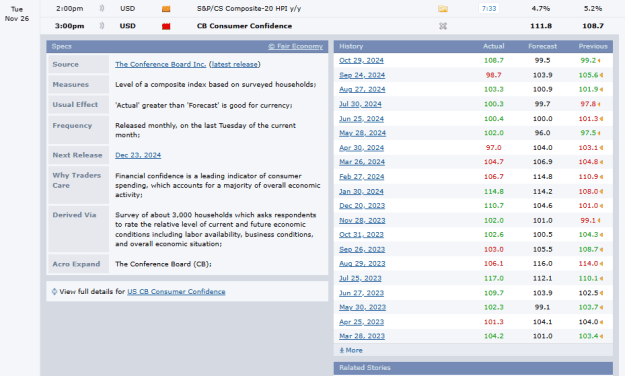Image resolution: width=625 pixels, height=376 pixels.
Task: Click the Previous column header in History
Action: click(x=593, y=46)
